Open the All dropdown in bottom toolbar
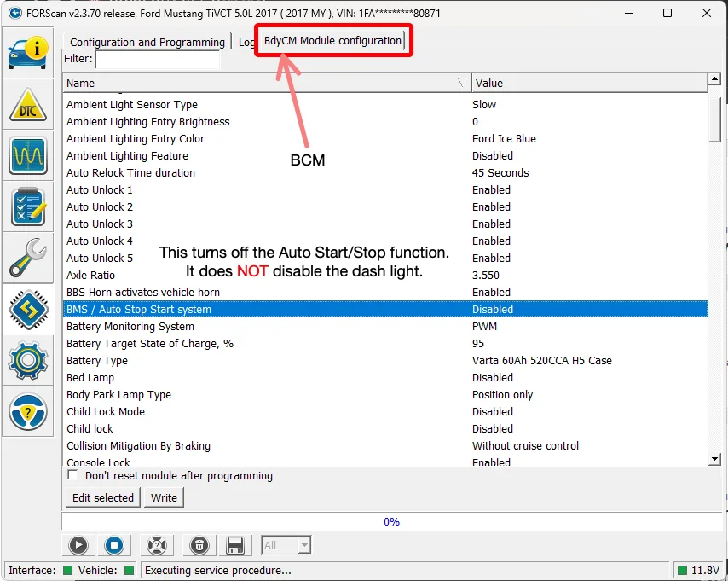The width and height of the screenshot is (728, 581). coord(286,545)
